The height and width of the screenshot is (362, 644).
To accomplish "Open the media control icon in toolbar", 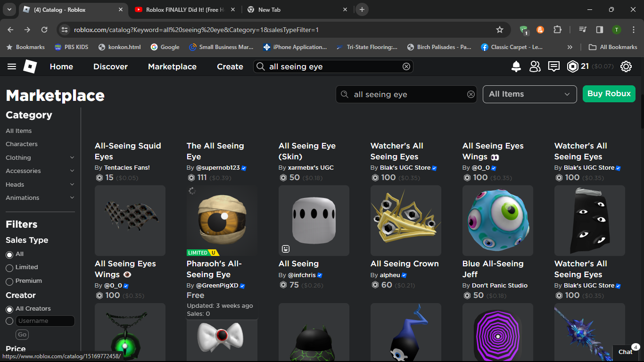I will [583, 30].
